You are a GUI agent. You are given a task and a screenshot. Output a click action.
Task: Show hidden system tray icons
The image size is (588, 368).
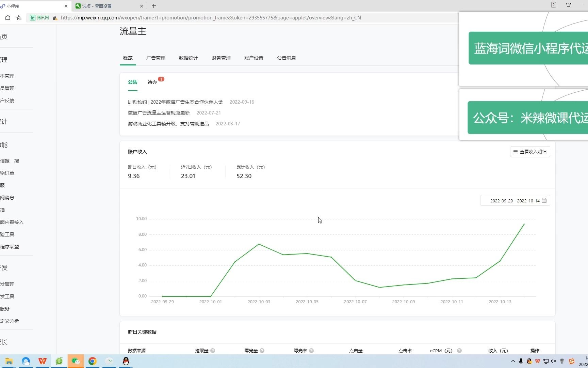pyautogui.click(x=513, y=361)
